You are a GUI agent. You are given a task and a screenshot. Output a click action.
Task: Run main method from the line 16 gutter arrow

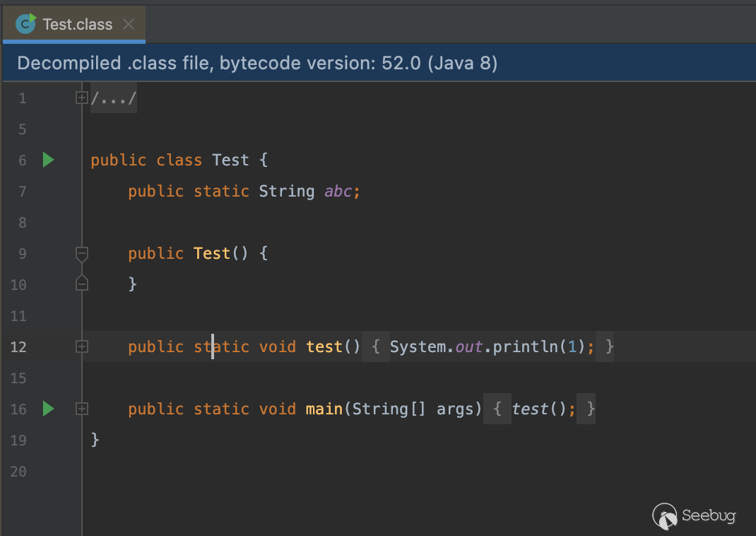click(48, 409)
